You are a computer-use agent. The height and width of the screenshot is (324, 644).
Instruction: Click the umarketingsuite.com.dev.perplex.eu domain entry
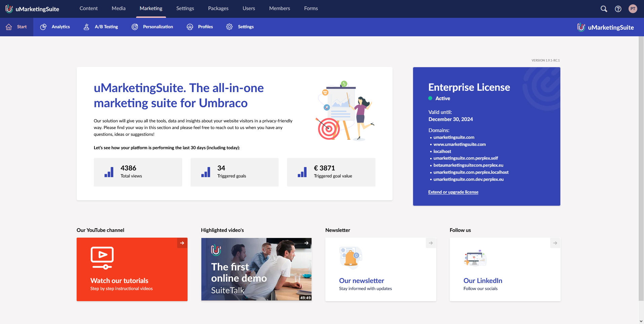tap(469, 179)
